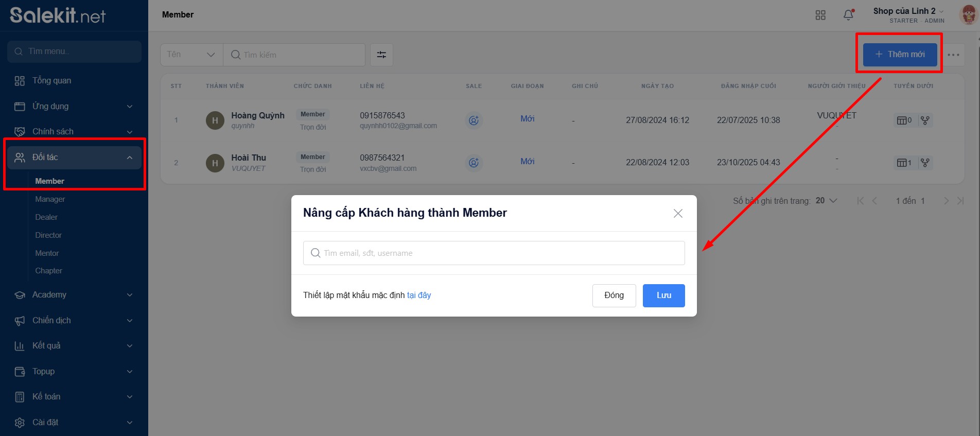The height and width of the screenshot is (436, 980).
Task: Open downline table icon for Hoài Thu
Action: (x=903, y=163)
